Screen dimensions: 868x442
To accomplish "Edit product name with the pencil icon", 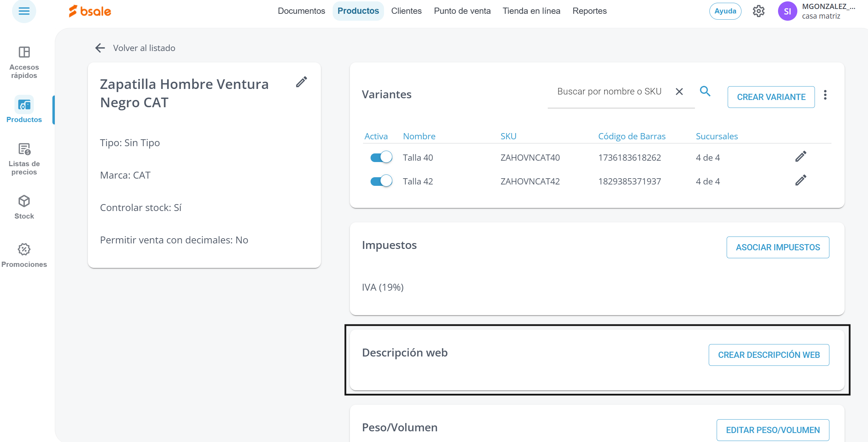I will click(301, 82).
